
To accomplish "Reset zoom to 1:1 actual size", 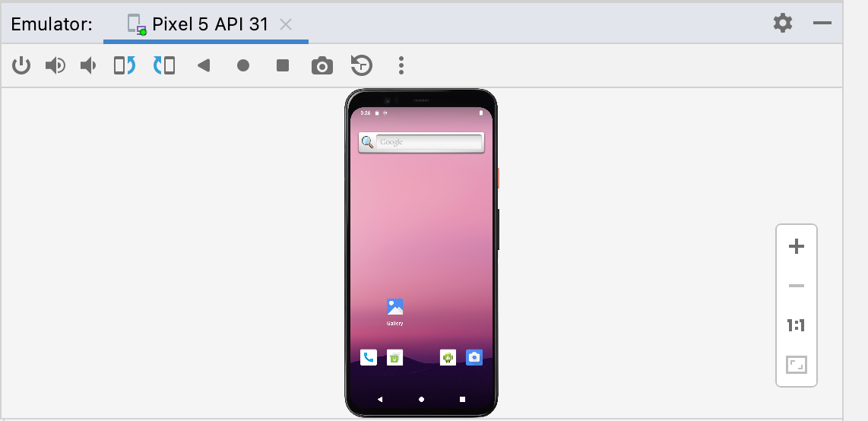I will pyautogui.click(x=797, y=326).
